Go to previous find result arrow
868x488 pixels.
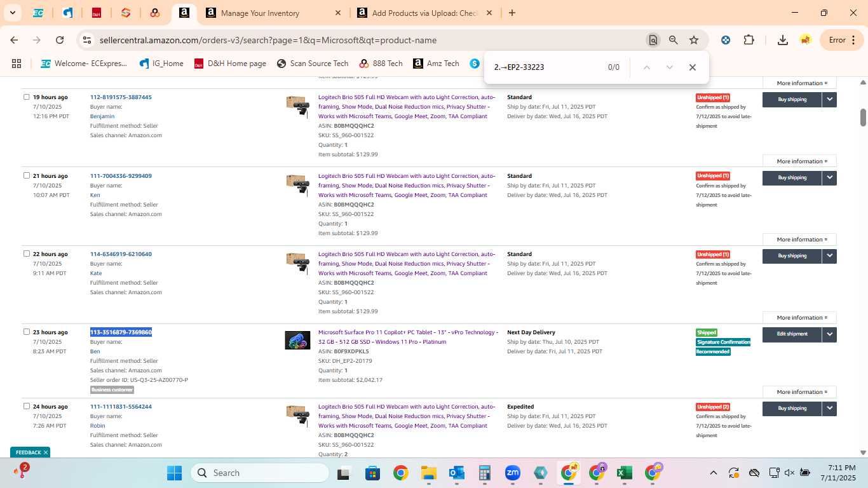click(646, 67)
